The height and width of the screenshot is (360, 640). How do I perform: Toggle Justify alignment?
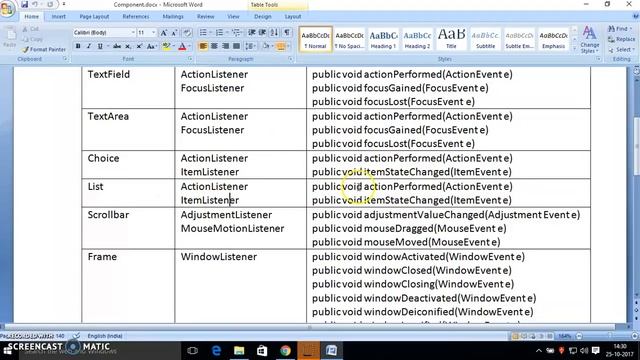(x=236, y=46)
